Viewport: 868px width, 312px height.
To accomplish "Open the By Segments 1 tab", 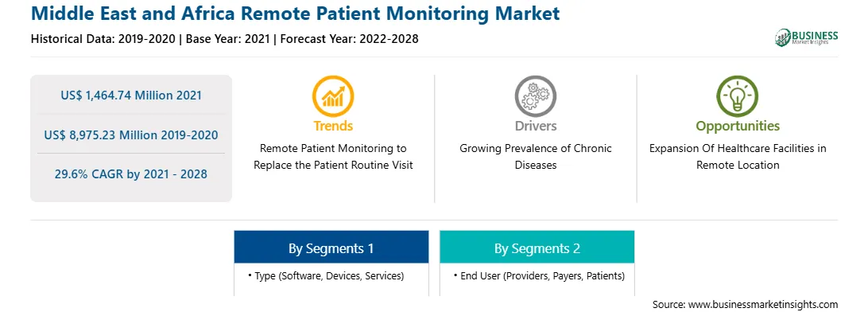I will coord(331,247).
